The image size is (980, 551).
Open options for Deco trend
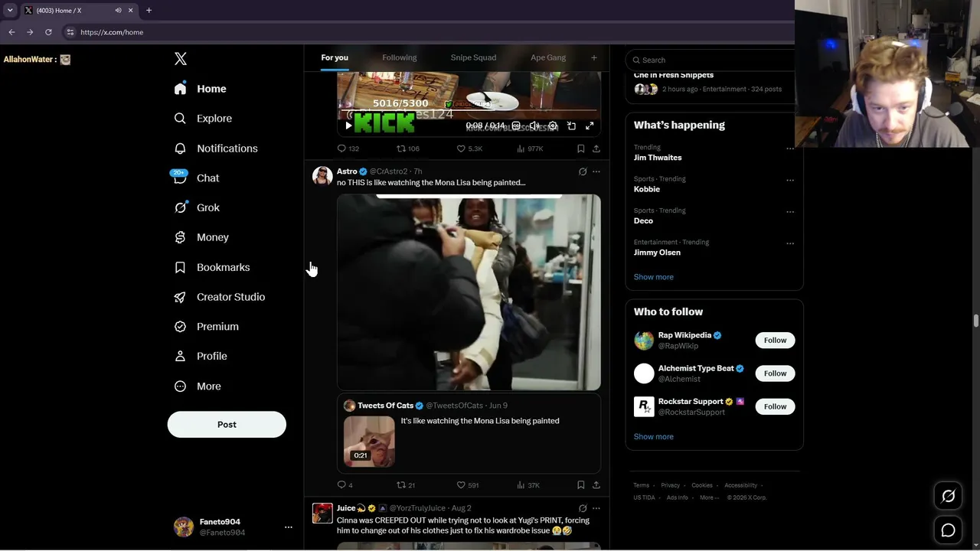790,211
